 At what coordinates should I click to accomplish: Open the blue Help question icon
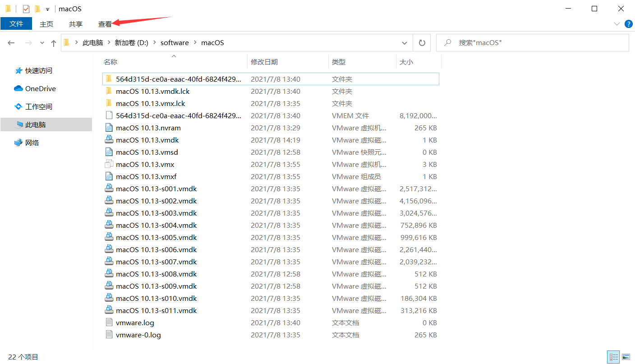coord(628,24)
